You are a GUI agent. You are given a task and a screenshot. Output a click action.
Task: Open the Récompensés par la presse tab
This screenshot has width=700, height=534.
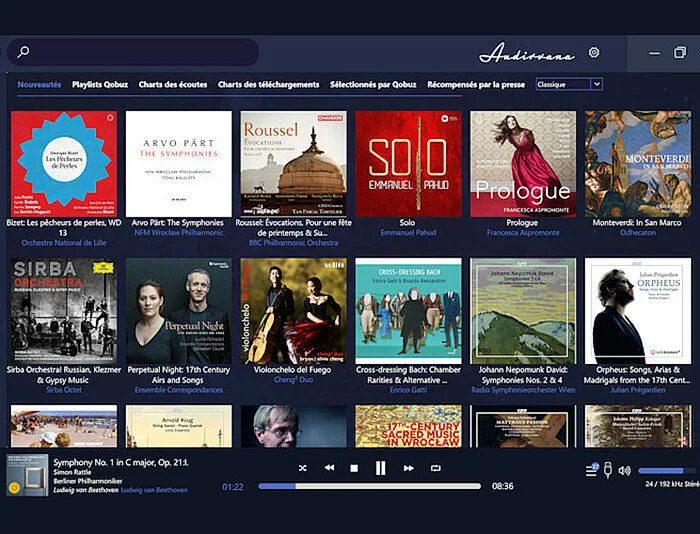(476, 84)
